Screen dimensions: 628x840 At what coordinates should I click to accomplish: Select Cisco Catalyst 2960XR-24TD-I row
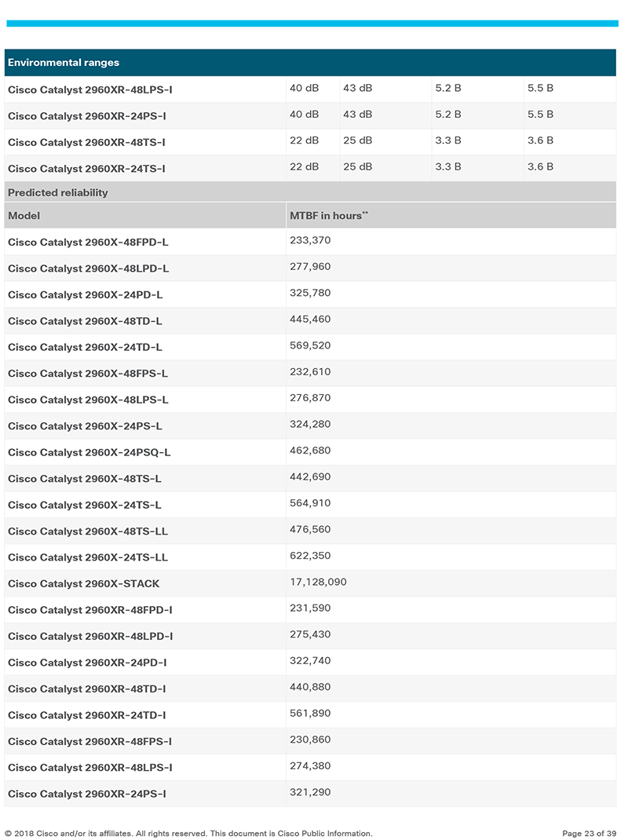point(310,715)
